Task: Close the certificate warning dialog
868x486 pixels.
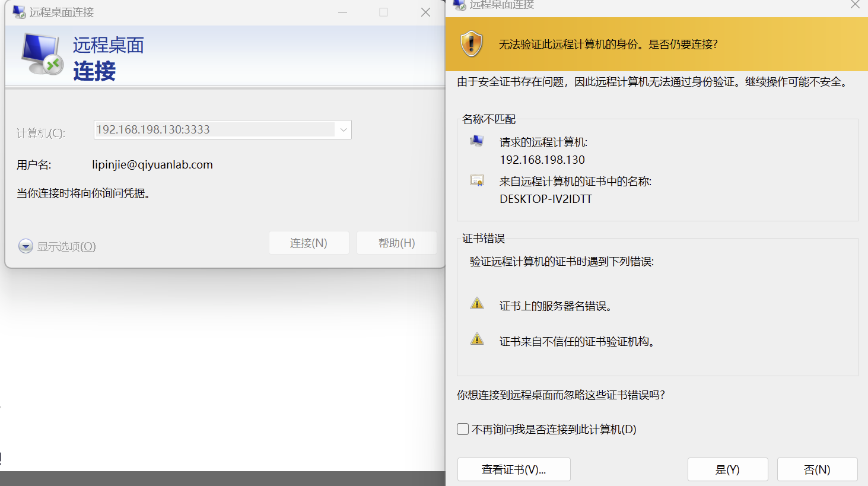Action: (x=855, y=5)
